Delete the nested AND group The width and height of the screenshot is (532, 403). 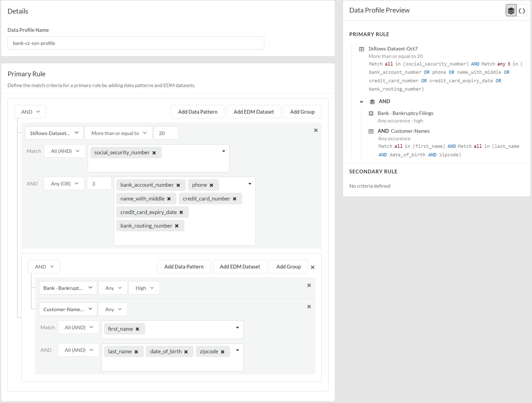click(312, 267)
